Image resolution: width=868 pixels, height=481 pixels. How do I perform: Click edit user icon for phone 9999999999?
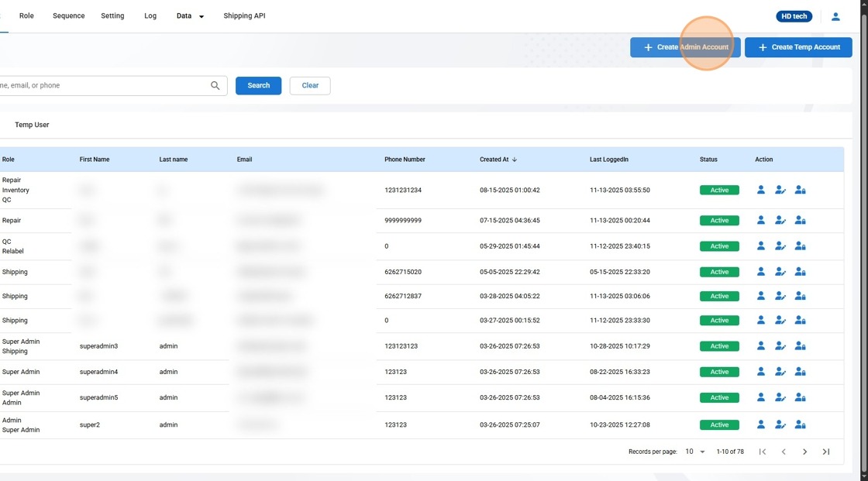[x=780, y=220]
